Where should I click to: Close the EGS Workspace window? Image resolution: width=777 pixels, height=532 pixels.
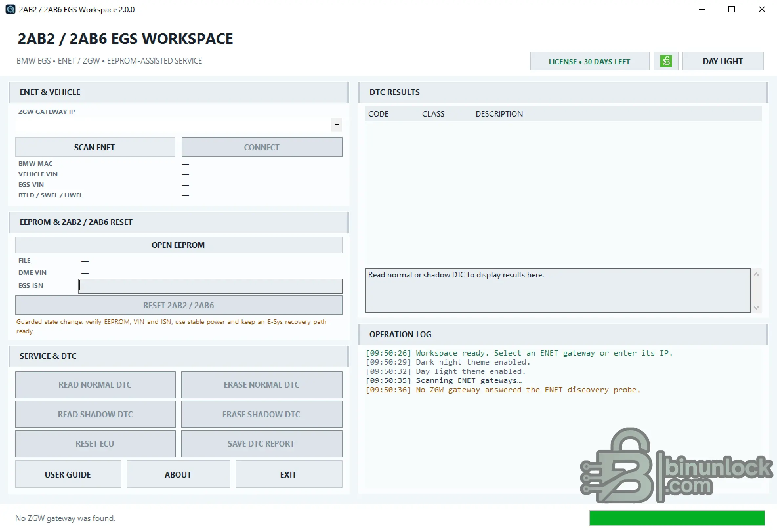click(x=762, y=10)
